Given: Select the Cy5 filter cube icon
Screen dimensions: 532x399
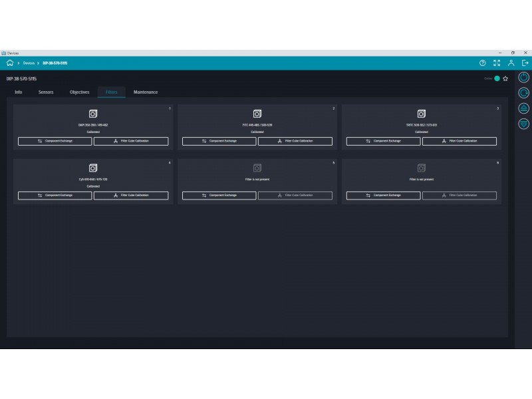Looking at the screenshot, I should 93,168.
